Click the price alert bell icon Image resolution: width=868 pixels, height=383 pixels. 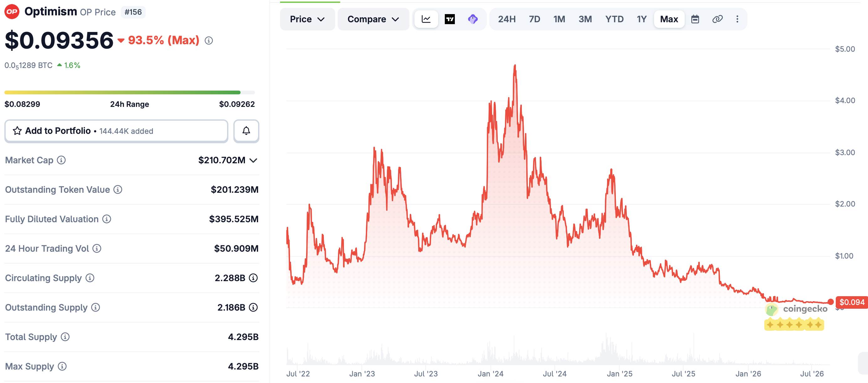coord(246,131)
